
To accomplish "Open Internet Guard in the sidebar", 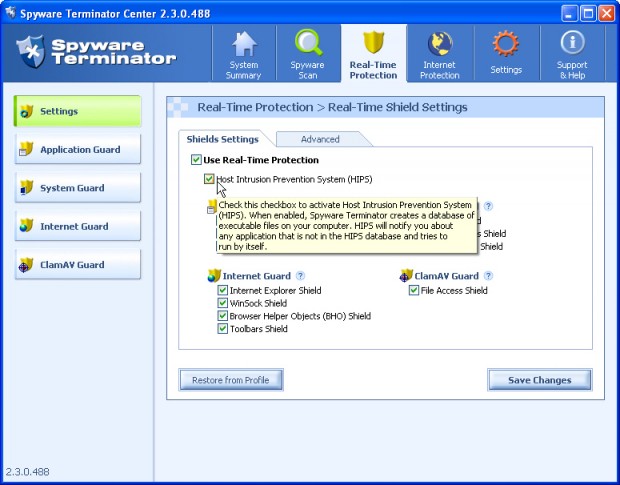I will tap(78, 226).
